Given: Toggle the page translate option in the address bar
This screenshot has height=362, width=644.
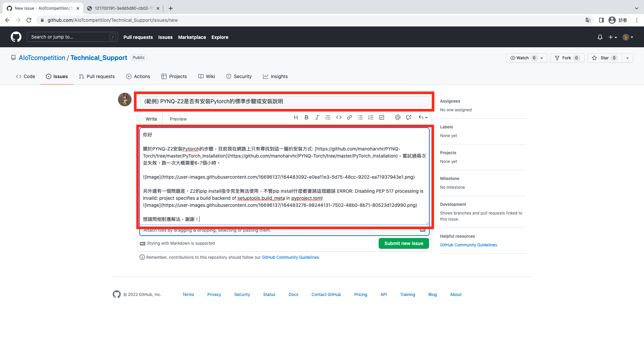Looking at the screenshot, I should pos(588,20).
